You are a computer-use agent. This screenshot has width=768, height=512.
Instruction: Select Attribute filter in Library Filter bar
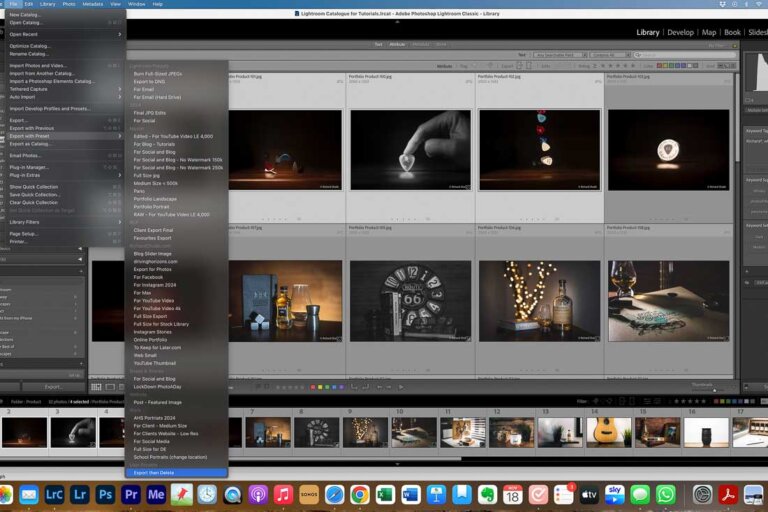(397, 45)
